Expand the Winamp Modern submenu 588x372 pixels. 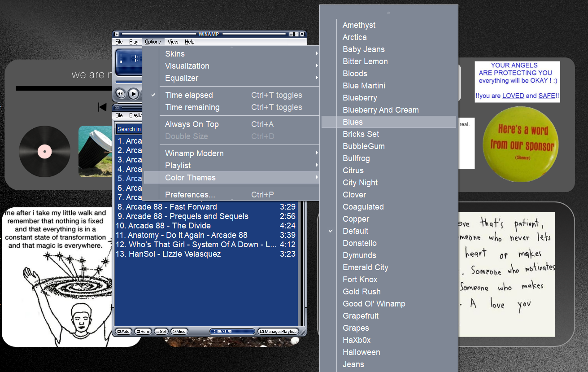click(231, 153)
